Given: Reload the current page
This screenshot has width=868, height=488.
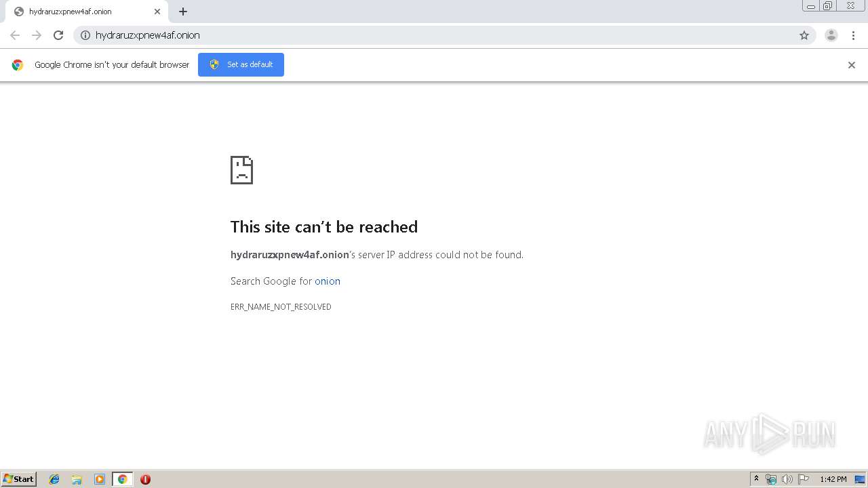Looking at the screenshot, I should tap(58, 35).
